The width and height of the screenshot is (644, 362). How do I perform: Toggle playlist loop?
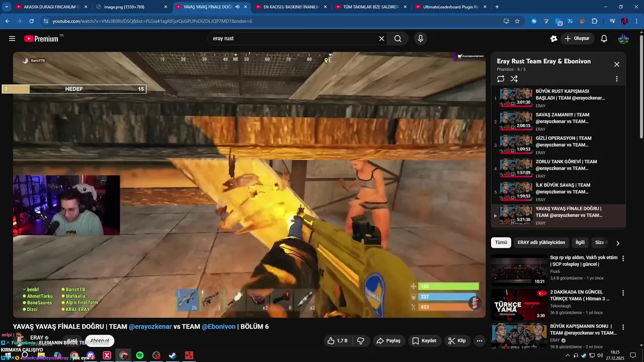click(x=501, y=79)
